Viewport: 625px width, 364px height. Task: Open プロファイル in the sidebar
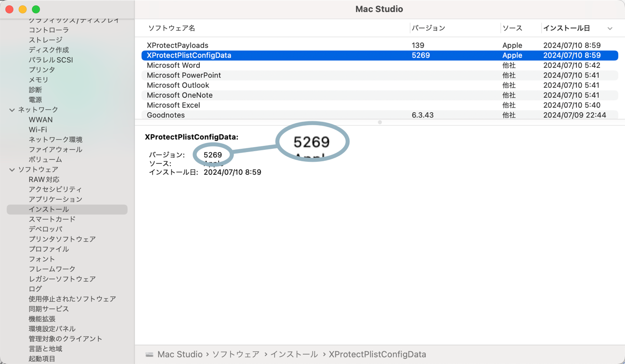coord(49,249)
